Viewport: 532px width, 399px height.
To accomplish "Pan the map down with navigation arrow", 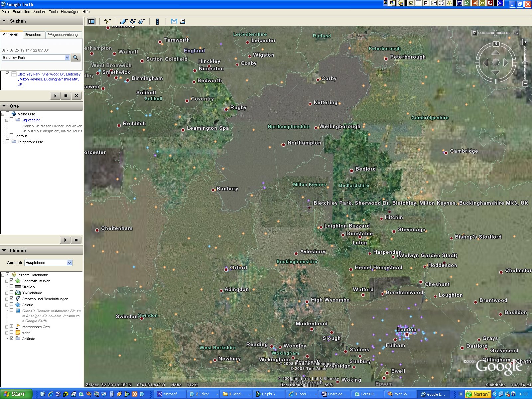I will pyautogui.click(x=496, y=72).
